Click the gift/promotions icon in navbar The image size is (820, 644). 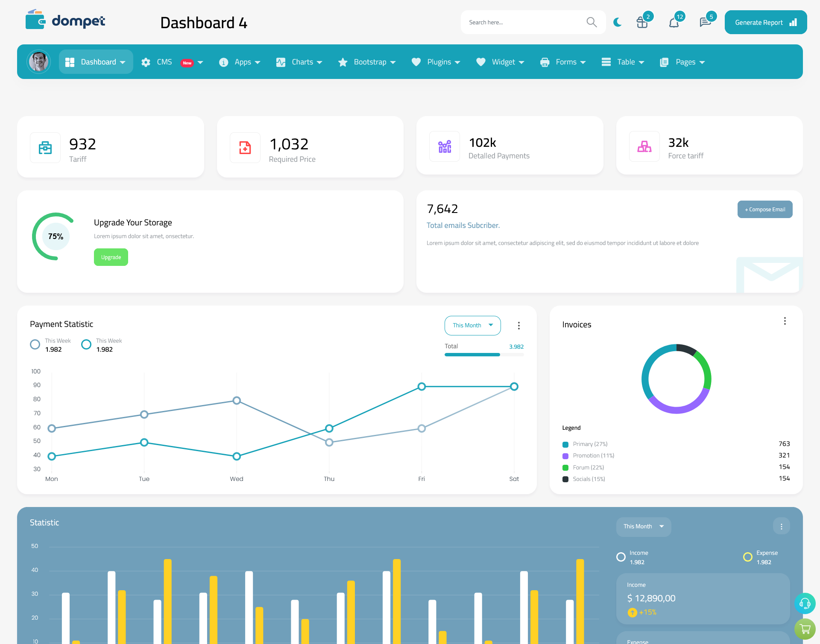pos(641,22)
